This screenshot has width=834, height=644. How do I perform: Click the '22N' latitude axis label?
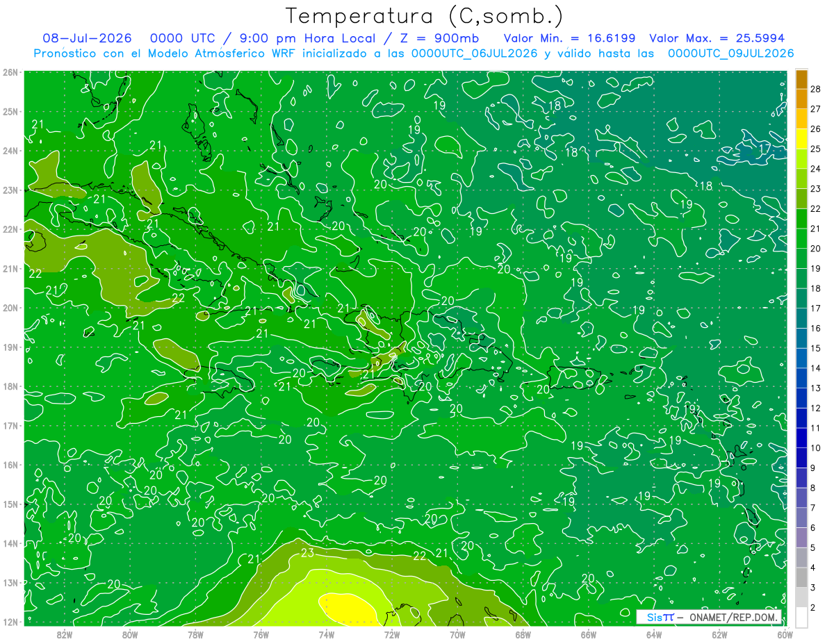coord(12,229)
